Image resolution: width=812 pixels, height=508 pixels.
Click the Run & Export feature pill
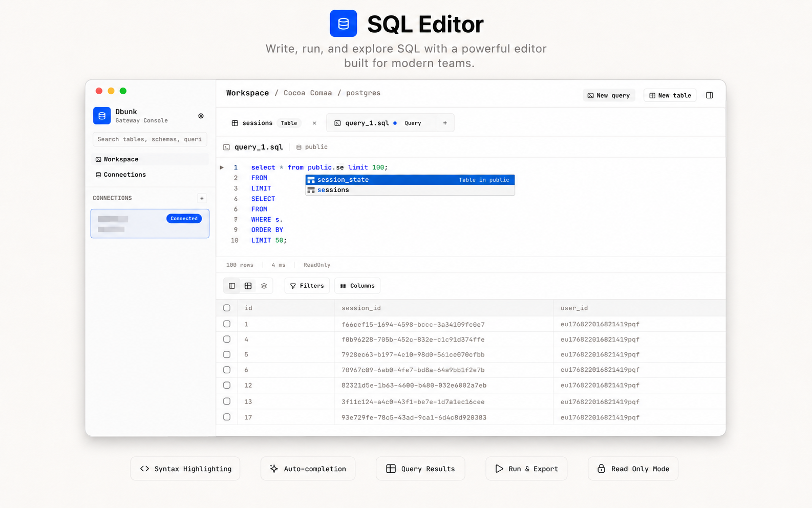pos(526,469)
